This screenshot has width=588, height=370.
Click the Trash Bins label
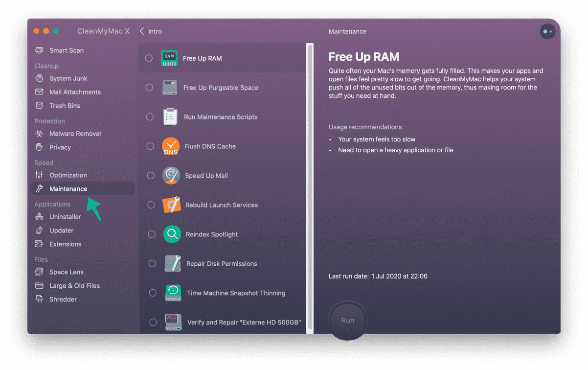point(65,106)
